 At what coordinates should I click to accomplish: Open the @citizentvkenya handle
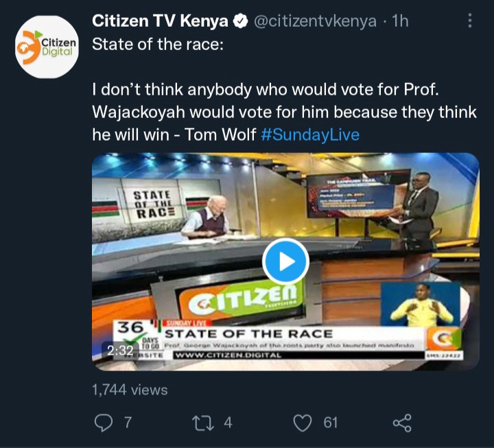click(x=315, y=21)
